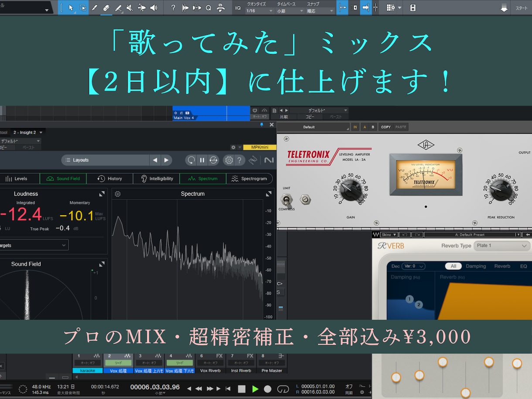Toggle the IQ input quantize button
Image resolution: width=532 pixels, height=399 pixels.
[238, 8]
